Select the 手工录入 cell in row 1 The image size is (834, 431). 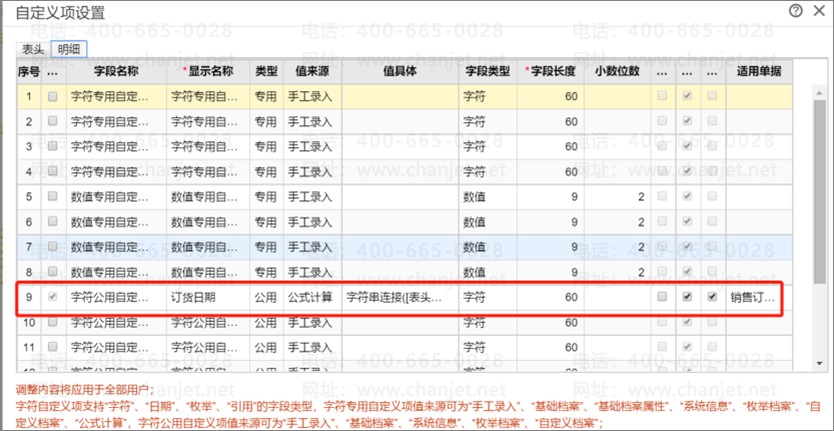pyautogui.click(x=312, y=96)
